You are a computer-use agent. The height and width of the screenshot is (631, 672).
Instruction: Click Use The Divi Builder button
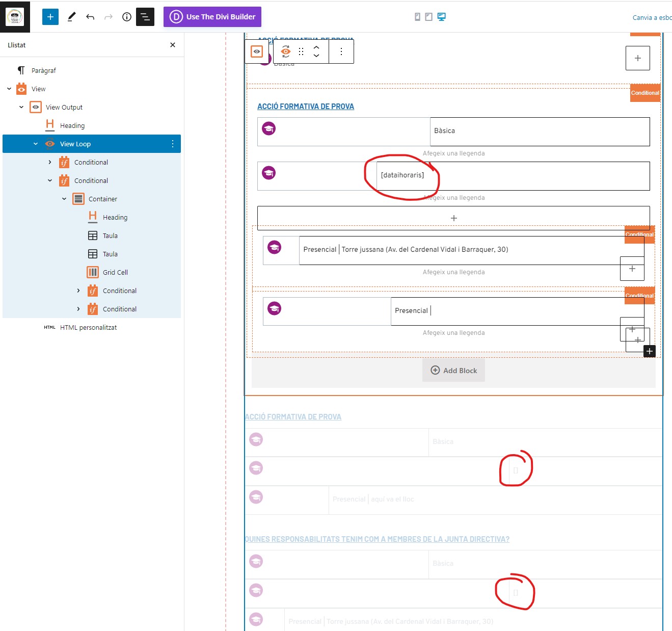click(212, 17)
